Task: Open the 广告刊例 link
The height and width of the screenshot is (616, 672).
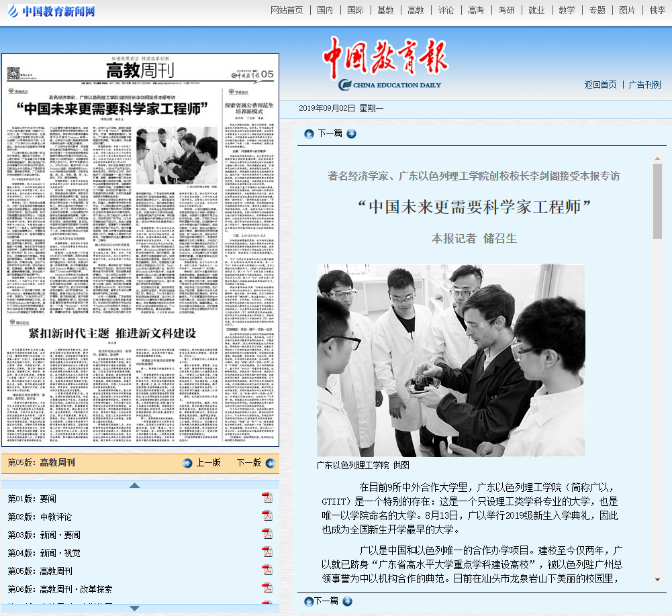Action: [644, 85]
